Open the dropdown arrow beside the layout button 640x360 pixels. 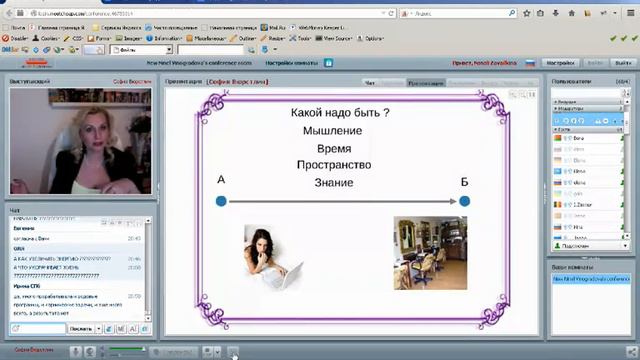[217, 352]
